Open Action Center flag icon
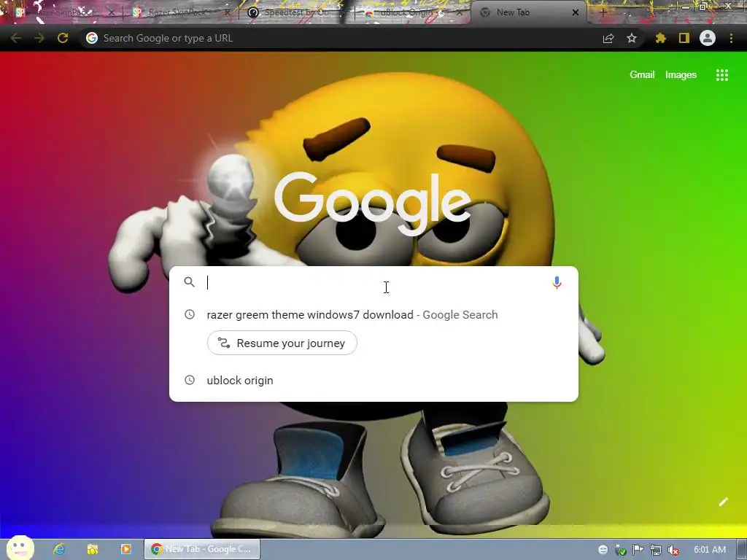Image resolution: width=747 pixels, height=560 pixels. 638,550
